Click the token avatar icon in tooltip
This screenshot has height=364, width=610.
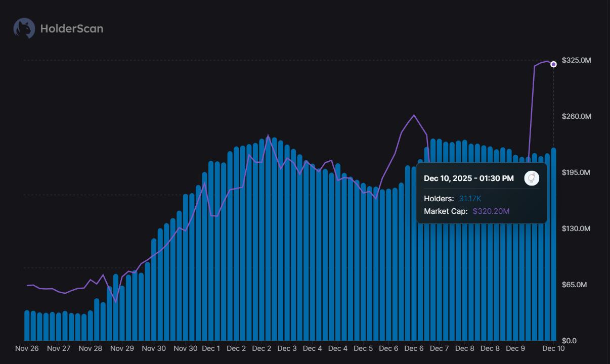click(x=532, y=178)
